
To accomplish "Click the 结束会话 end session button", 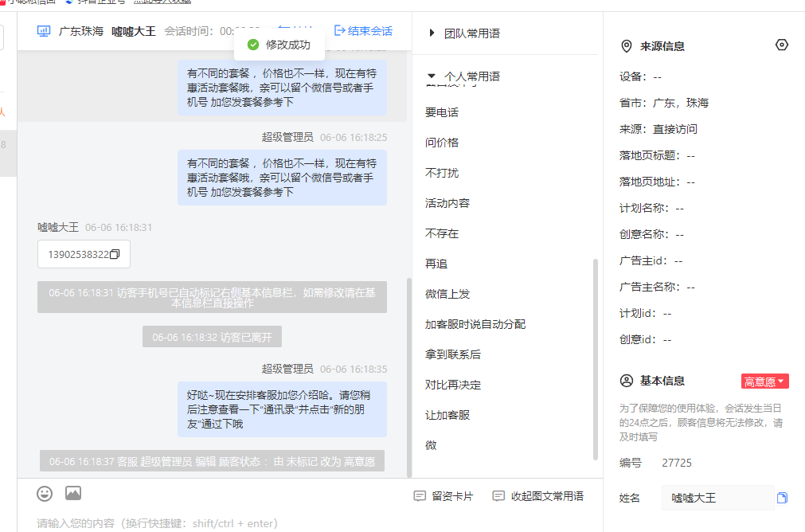I will (363, 31).
